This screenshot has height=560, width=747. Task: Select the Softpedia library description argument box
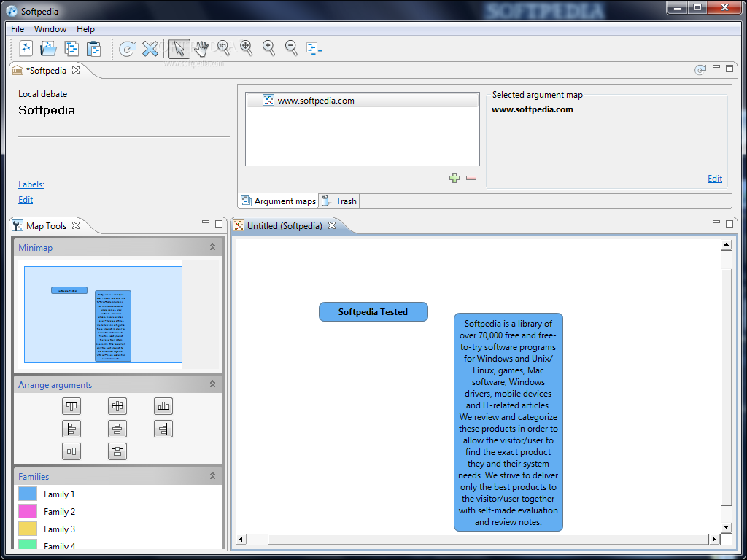coord(508,422)
